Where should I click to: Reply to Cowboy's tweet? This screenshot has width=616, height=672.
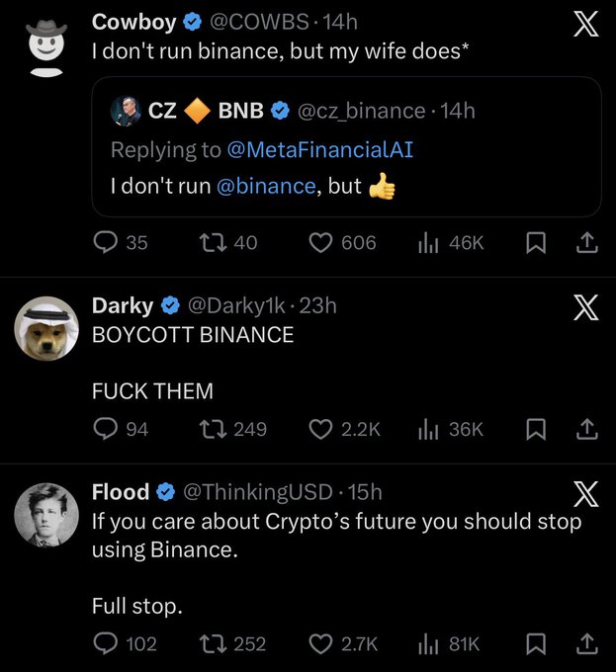(x=106, y=242)
